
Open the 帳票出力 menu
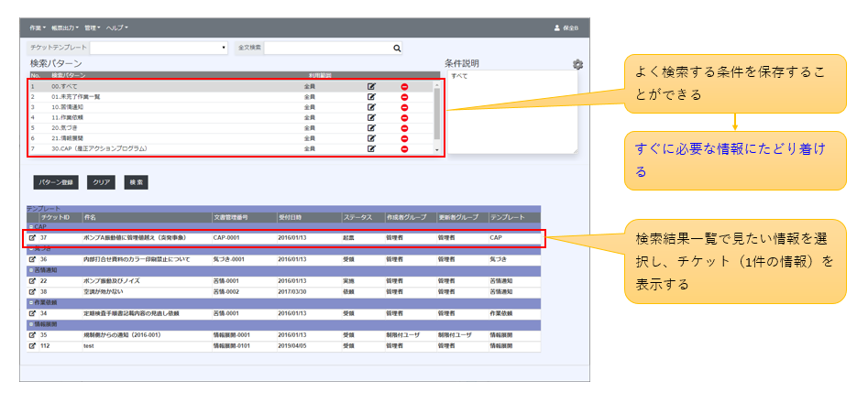pos(64,28)
